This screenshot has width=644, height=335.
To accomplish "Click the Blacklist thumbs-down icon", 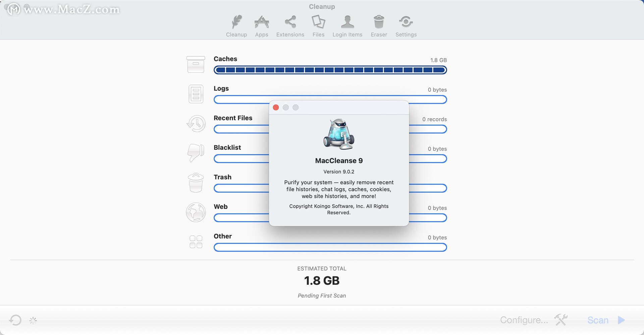I will coord(196,153).
